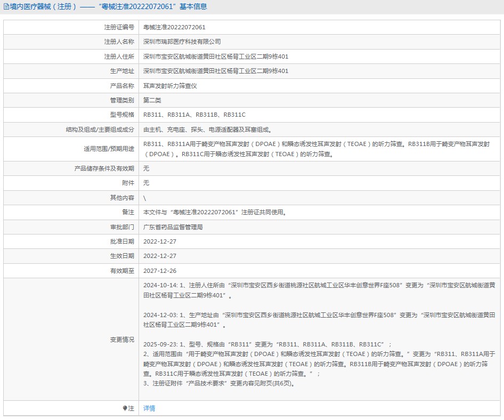Open the 详情 link
Viewport: 504px width, 420px height.
(x=149, y=408)
